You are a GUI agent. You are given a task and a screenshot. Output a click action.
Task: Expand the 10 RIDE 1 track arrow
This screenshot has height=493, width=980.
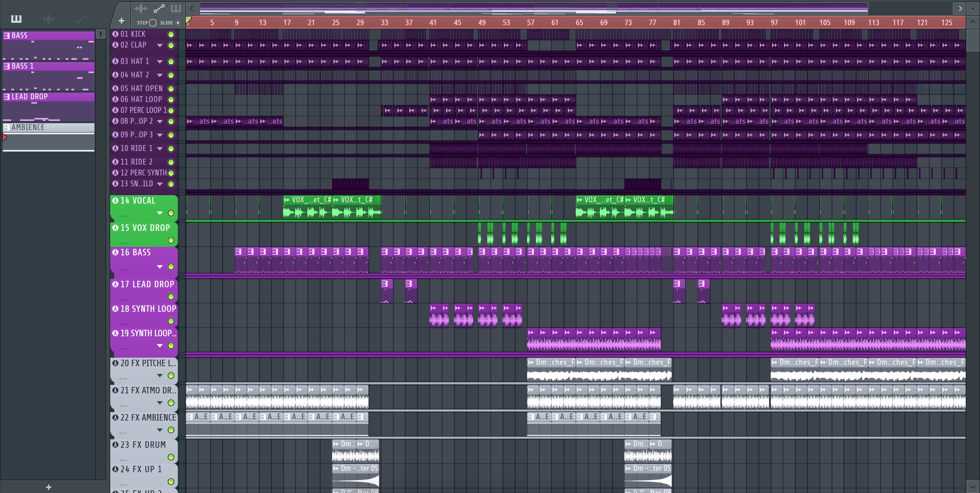160,149
